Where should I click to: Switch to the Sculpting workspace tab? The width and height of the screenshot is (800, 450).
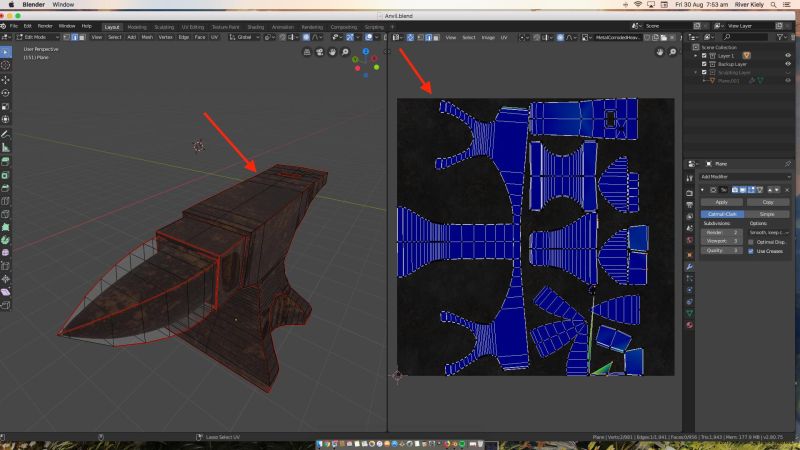click(164, 27)
